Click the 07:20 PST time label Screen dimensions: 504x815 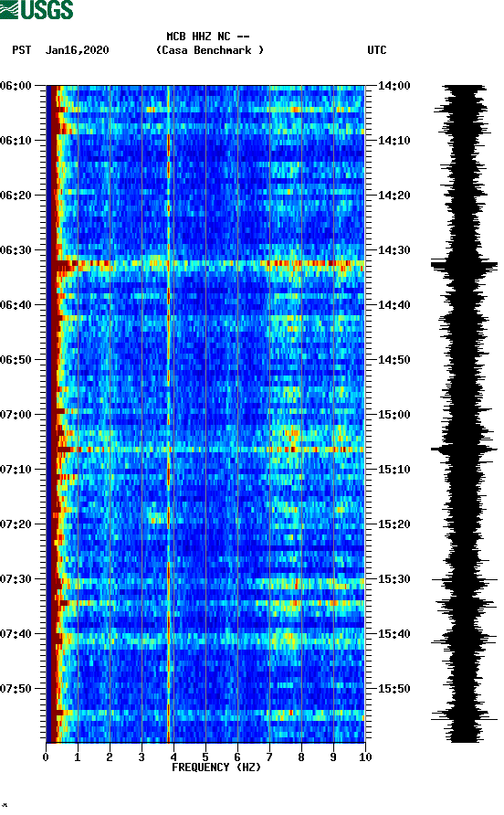[16, 524]
